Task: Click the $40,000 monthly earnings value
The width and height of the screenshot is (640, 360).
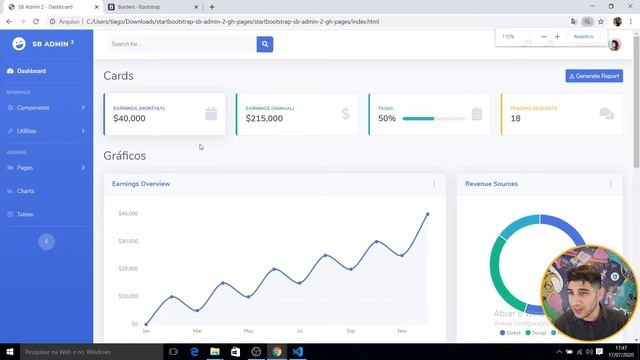Action: pos(129,118)
